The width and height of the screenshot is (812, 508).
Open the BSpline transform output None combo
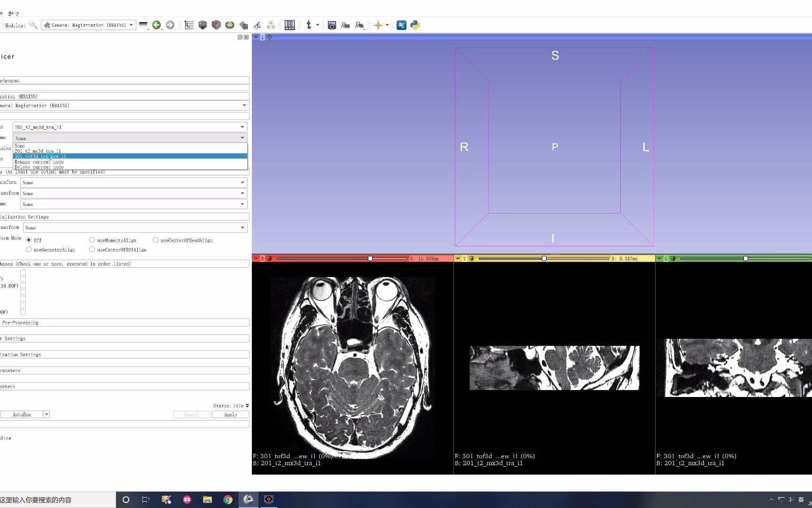click(x=133, y=193)
